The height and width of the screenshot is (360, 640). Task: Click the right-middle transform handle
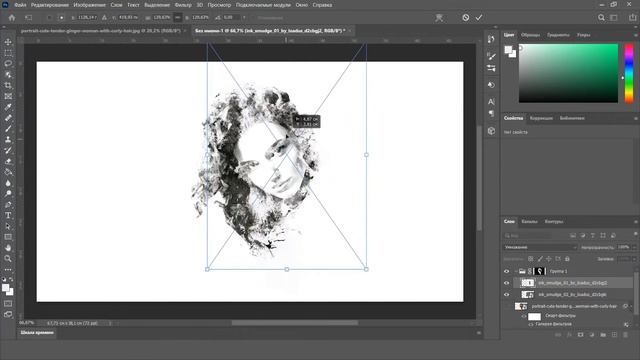click(366, 155)
